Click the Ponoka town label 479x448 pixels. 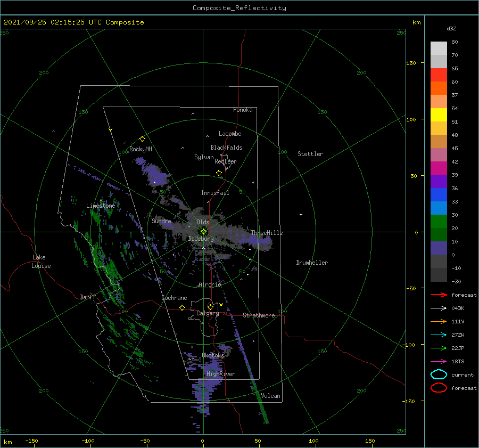pyautogui.click(x=243, y=110)
